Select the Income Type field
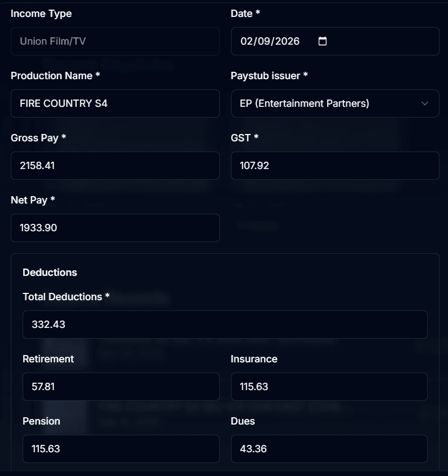This screenshot has height=476, width=448. tap(115, 41)
